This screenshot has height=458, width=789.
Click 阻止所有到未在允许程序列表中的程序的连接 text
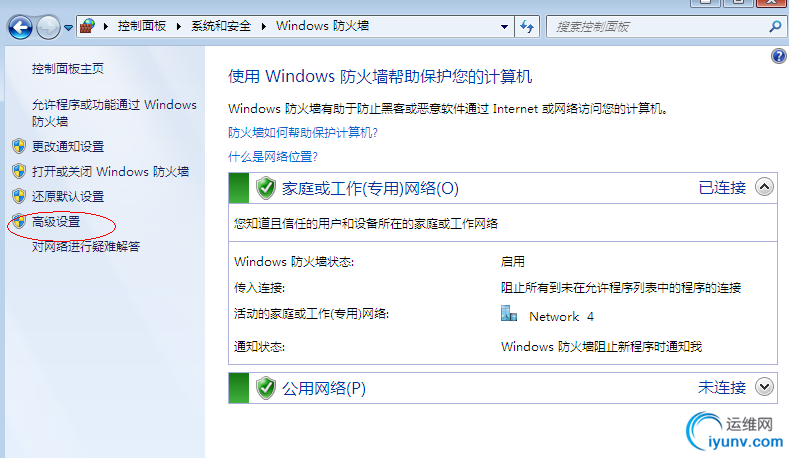621,288
